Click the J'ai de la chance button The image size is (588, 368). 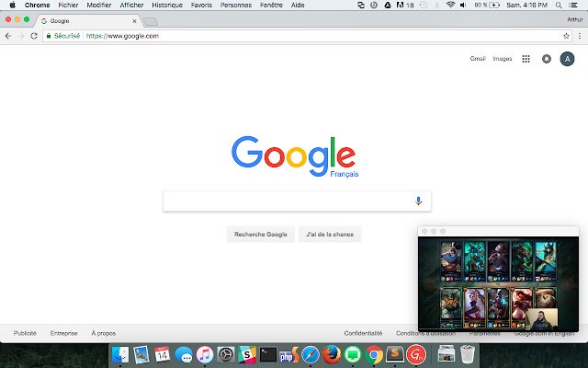pyautogui.click(x=330, y=235)
